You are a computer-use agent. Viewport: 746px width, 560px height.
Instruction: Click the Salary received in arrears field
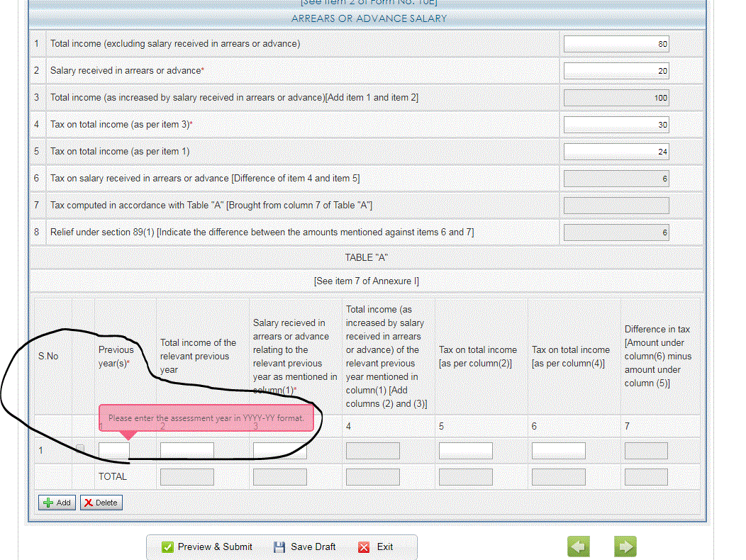(616, 70)
